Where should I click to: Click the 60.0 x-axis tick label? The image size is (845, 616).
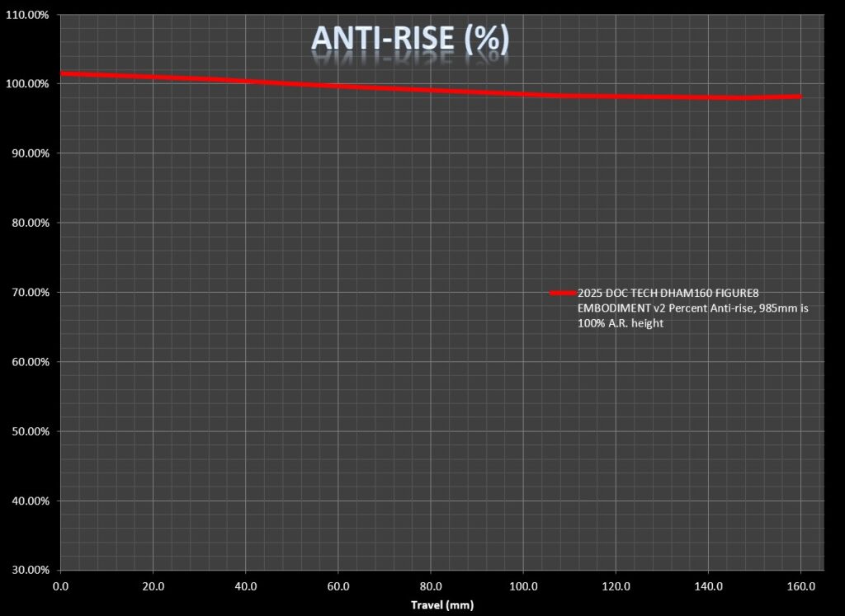(338, 585)
